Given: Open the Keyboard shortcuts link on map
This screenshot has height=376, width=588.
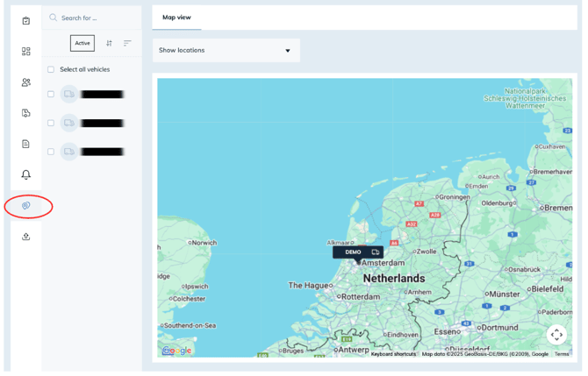Looking at the screenshot, I should [x=393, y=354].
